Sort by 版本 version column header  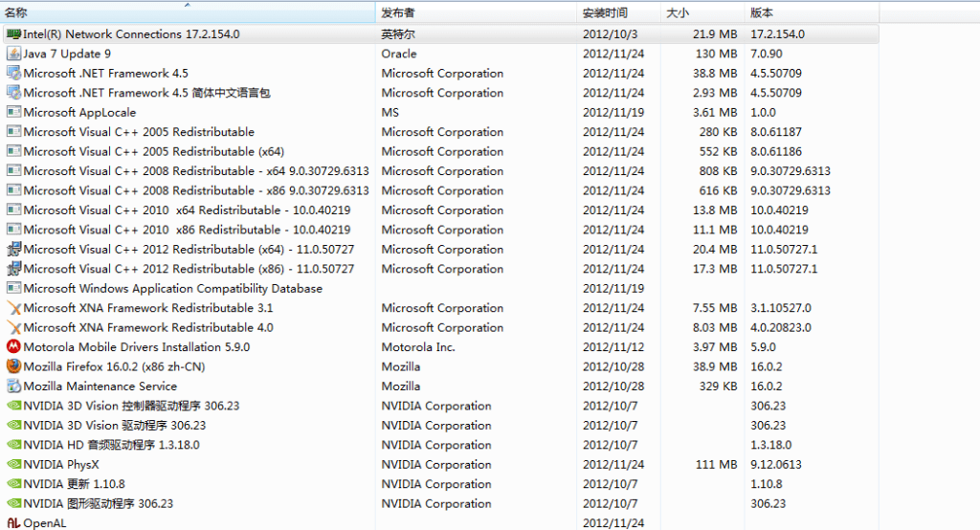pos(762,13)
